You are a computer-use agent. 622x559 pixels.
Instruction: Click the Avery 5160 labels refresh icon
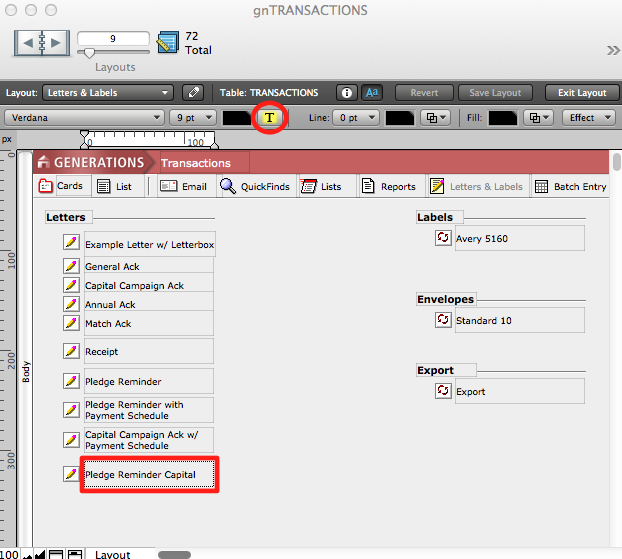pyautogui.click(x=443, y=238)
